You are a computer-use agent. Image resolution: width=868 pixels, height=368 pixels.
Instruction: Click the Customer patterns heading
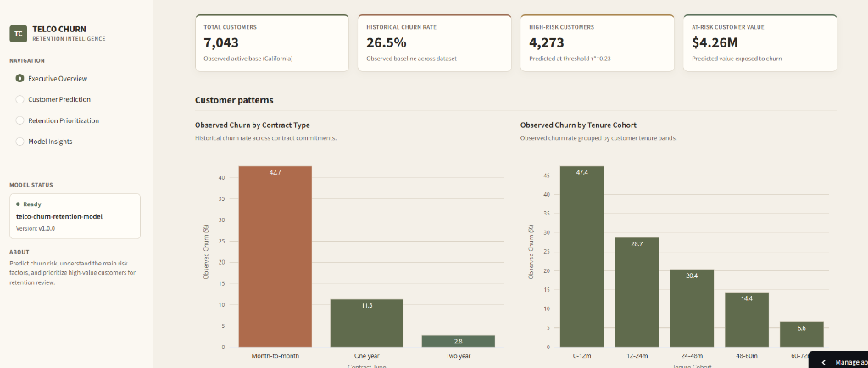pyautogui.click(x=234, y=100)
